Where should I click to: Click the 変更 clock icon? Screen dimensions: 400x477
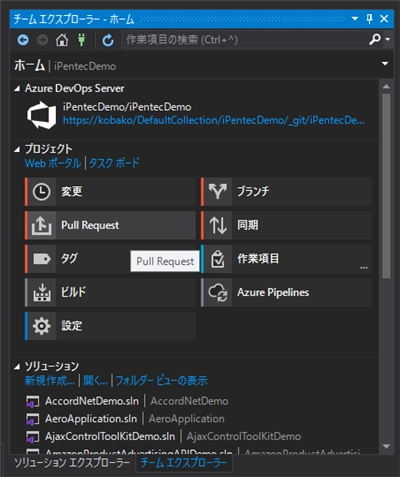coord(42,192)
